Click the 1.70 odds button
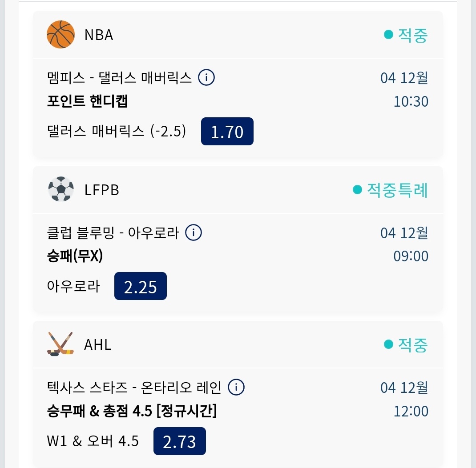Viewport: 476px width, 468px height. [227, 132]
